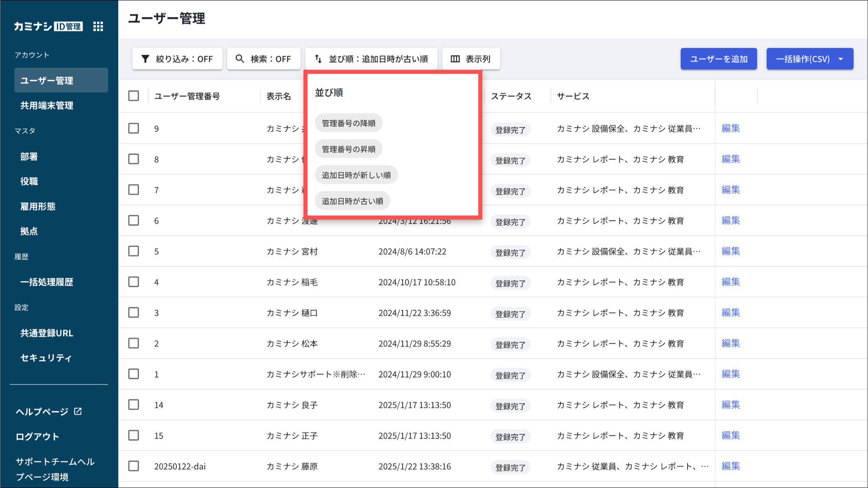Click the external-link icon beside ヘルプページ
This screenshot has height=488, width=868.
pyautogui.click(x=78, y=411)
